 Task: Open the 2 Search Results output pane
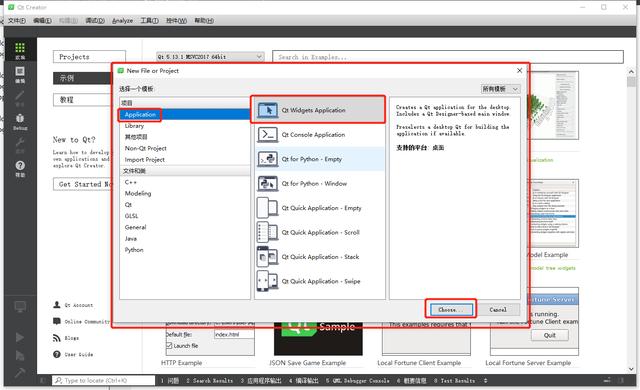click(x=209, y=380)
